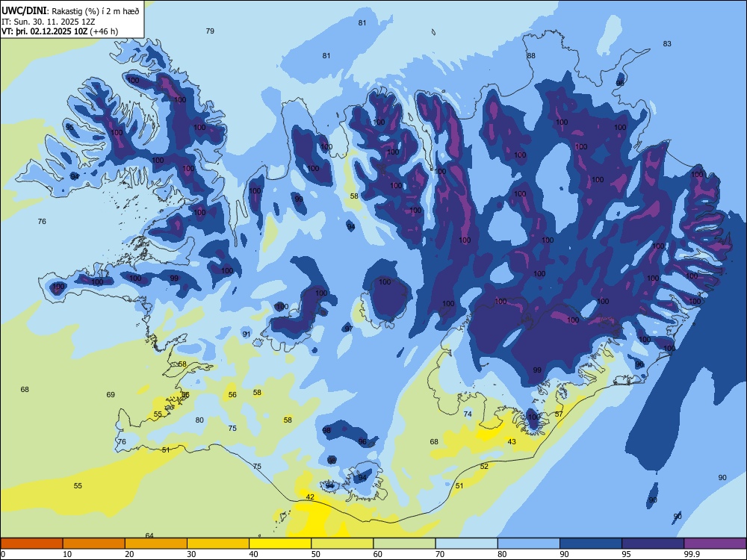Click the 50–60 pale yellow legend swatch
The width and height of the screenshot is (747, 560).
coord(343,544)
